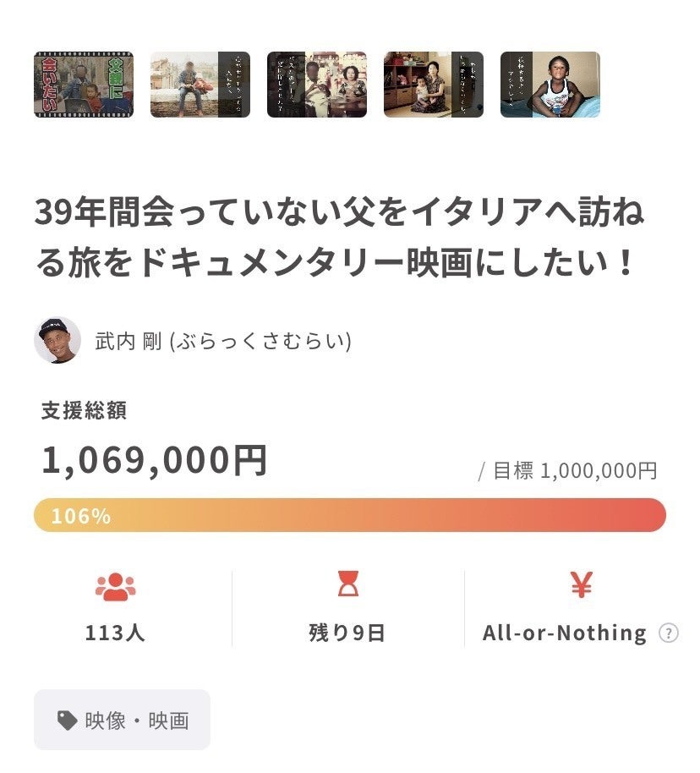This screenshot has width=700, height=773.
Task: Click the 106% progress label
Action: click(81, 516)
